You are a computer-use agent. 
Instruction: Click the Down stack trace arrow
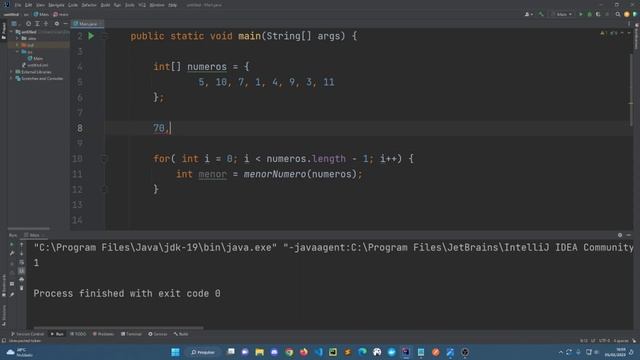[x=22, y=253]
